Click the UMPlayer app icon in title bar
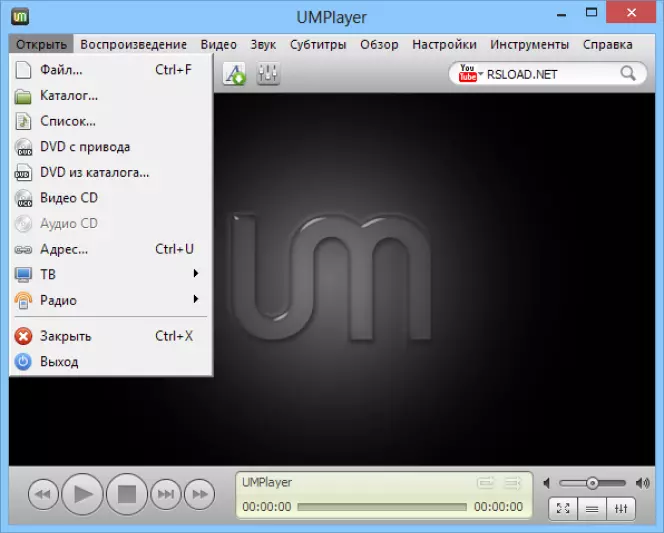The width and height of the screenshot is (664, 533). coord(20,17)
